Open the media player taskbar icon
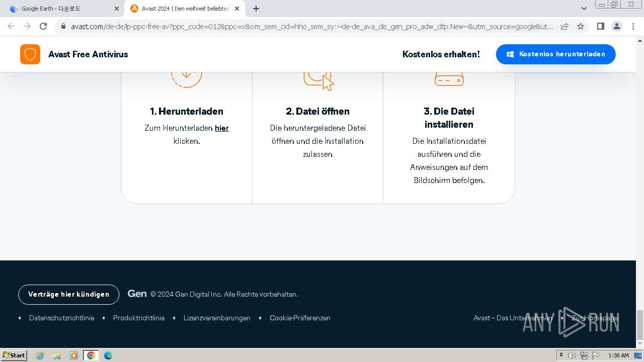This screenshot has width=644, height=362. tap(74, 355)
